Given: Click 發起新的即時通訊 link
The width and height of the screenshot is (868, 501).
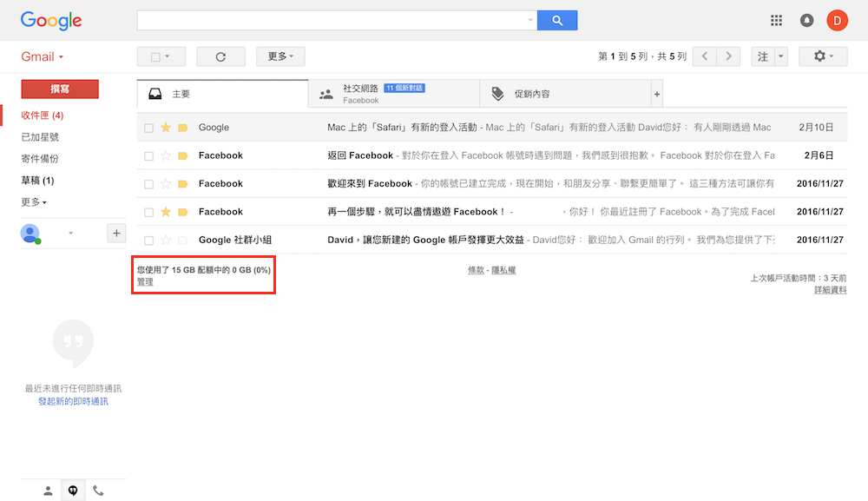Looking at the screenshot, I should click(73, 401).
